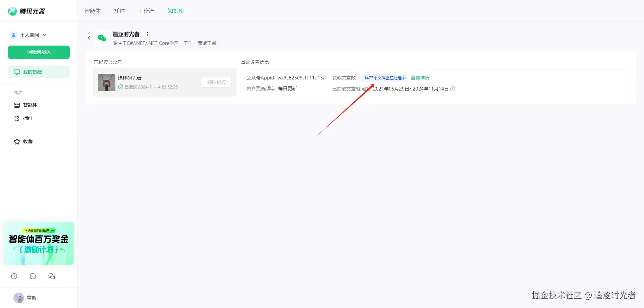The height and width of the screenshot is (308, 644).
Task: Click the green WeChat knowledge base icon
Action: (x=102, y=38)
